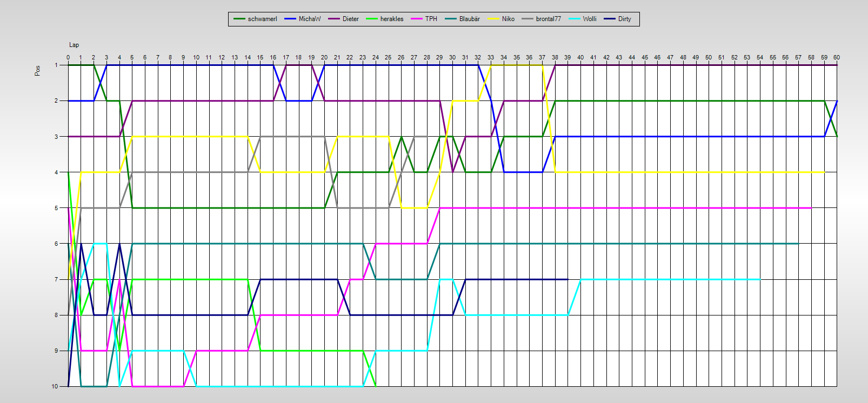Select the herakles name in the legend
The height and width of the screenshot is (403, 868).
tap(392, 19)
